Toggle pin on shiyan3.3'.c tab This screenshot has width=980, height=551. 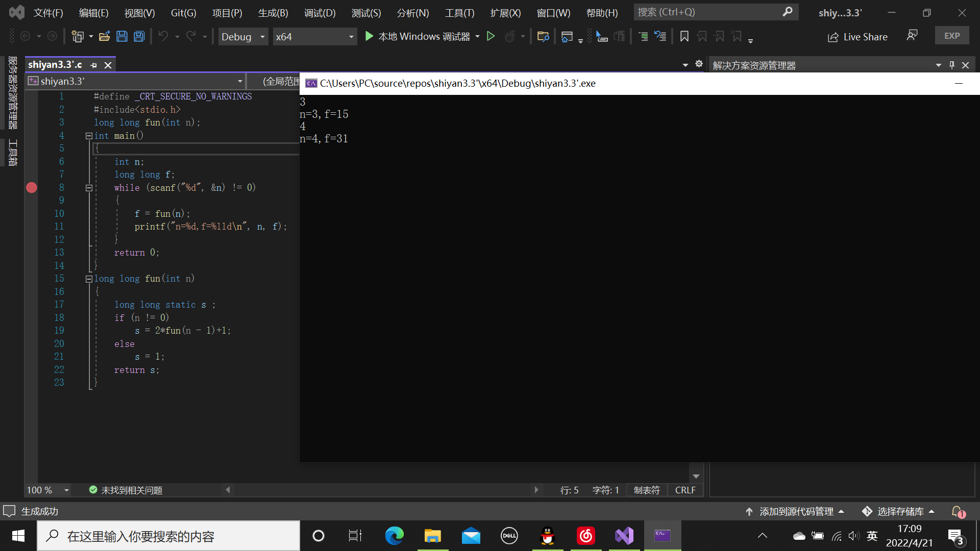93,65
